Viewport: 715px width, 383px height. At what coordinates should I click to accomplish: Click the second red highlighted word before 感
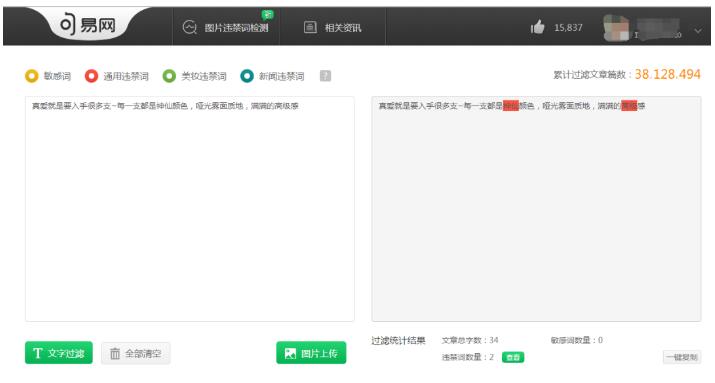[629, 106]
